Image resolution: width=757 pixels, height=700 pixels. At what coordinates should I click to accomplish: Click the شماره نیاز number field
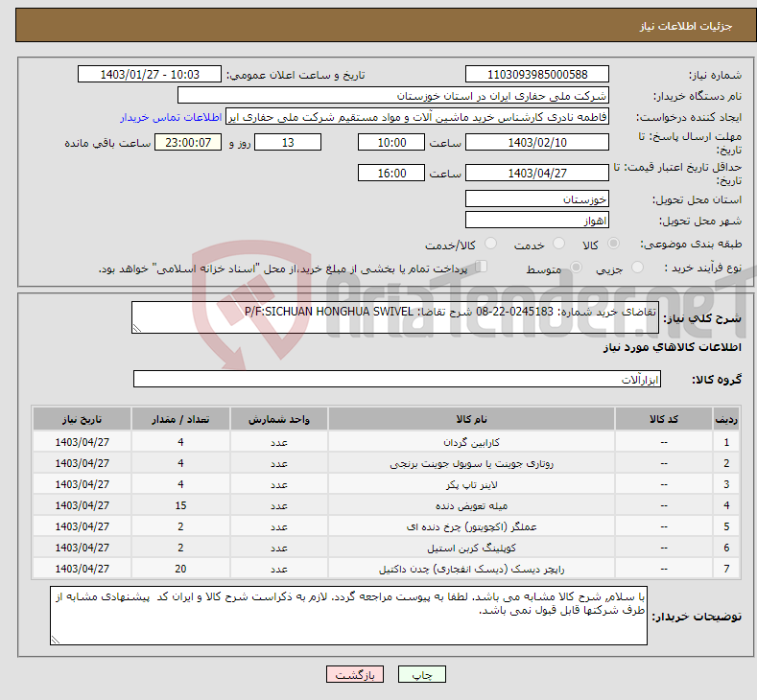click(x=537, y=74)
